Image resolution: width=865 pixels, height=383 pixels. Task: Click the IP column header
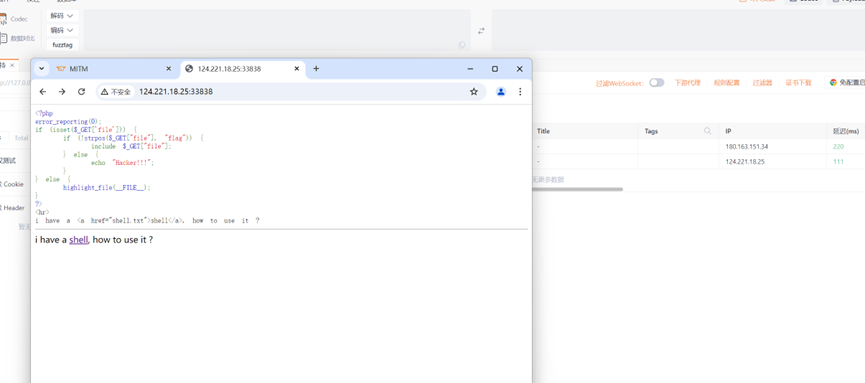click(772, 131)
